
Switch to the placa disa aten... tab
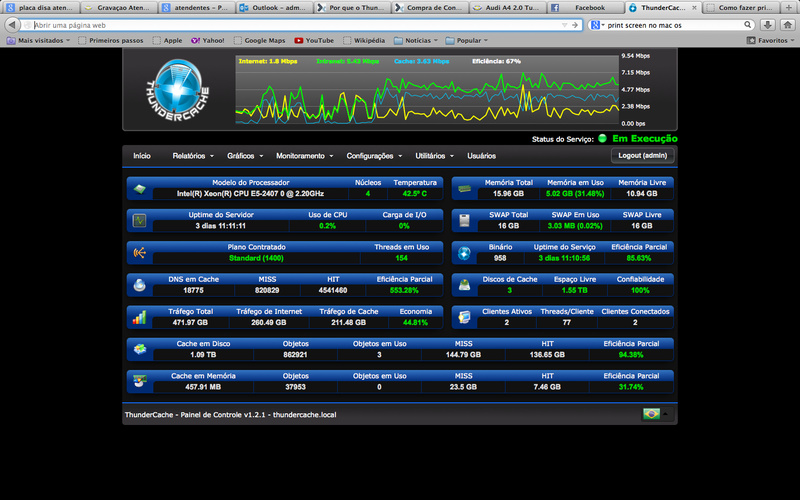click(41, 8)
